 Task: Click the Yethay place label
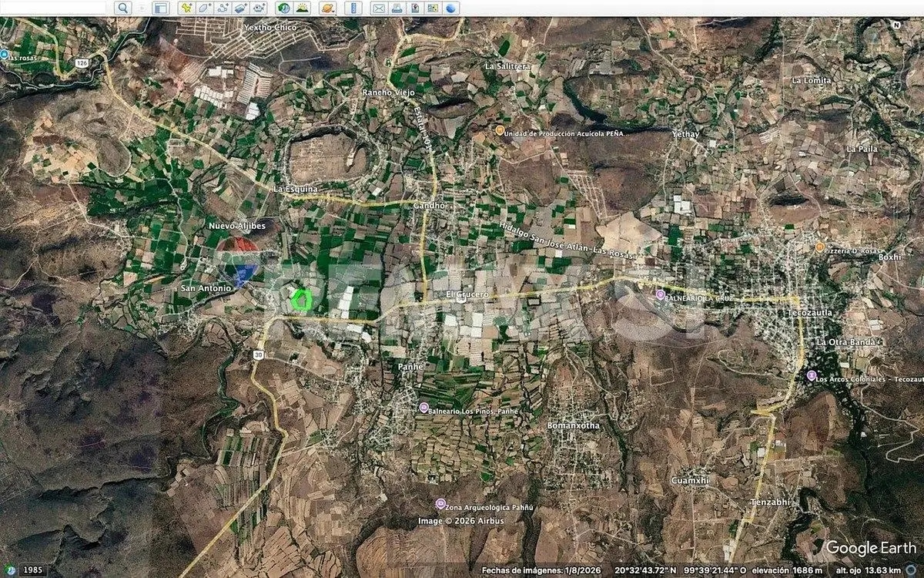pyautogui.click(x=686, y=134)
